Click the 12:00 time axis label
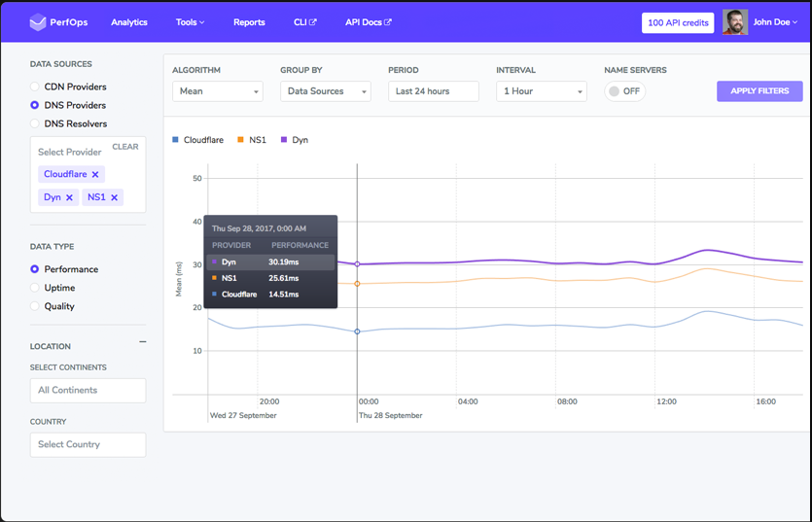812x522 pixels. coord(666,401)
